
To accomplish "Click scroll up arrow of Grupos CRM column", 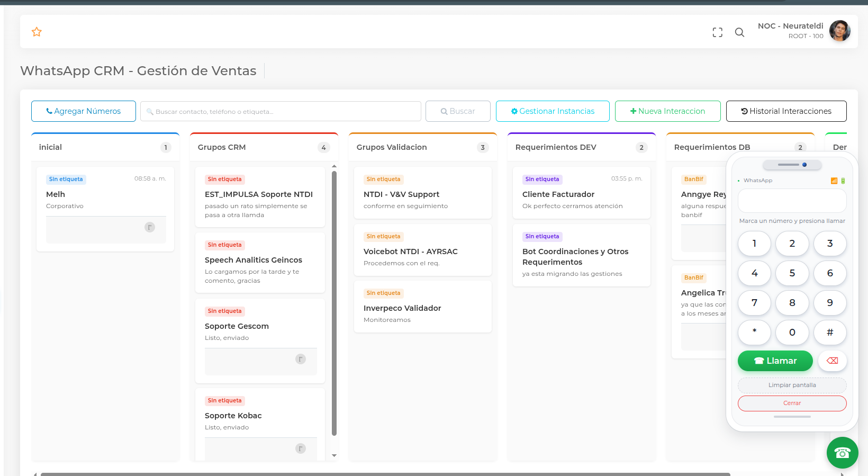I will tap(334, 166).
